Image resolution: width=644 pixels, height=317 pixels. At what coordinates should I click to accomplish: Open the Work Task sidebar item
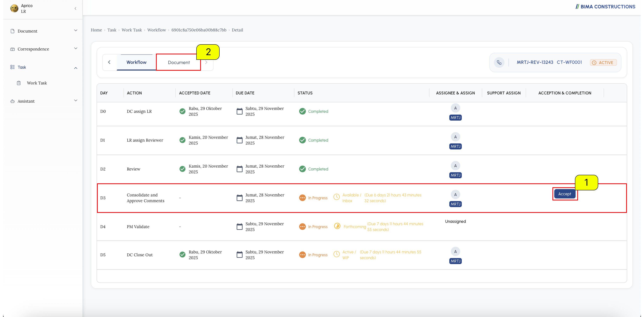point(37,83)
